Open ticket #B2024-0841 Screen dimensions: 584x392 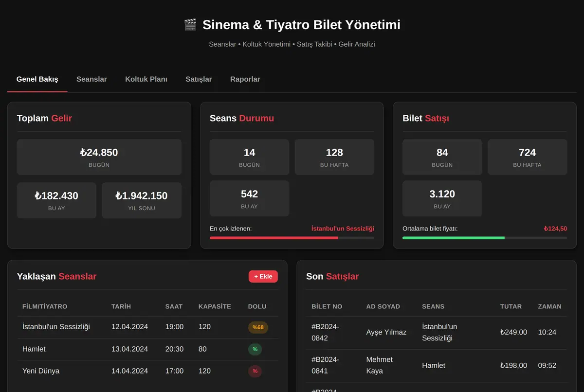(x=325, y=365)
